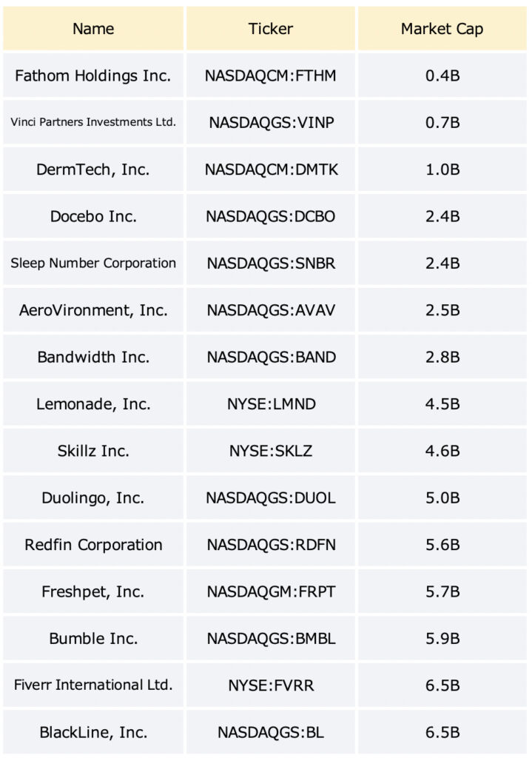Viewport: 532px width, 758px height.
Task: Click the Redfin Corporation name cell
Action: [x=93, y=544]
